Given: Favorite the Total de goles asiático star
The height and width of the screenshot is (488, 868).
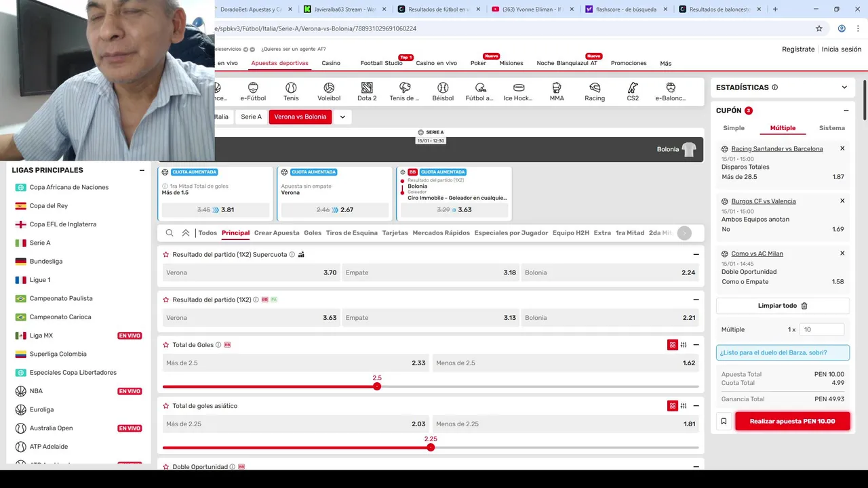Looking at the screenshot, I should click(x=165, y=406).
